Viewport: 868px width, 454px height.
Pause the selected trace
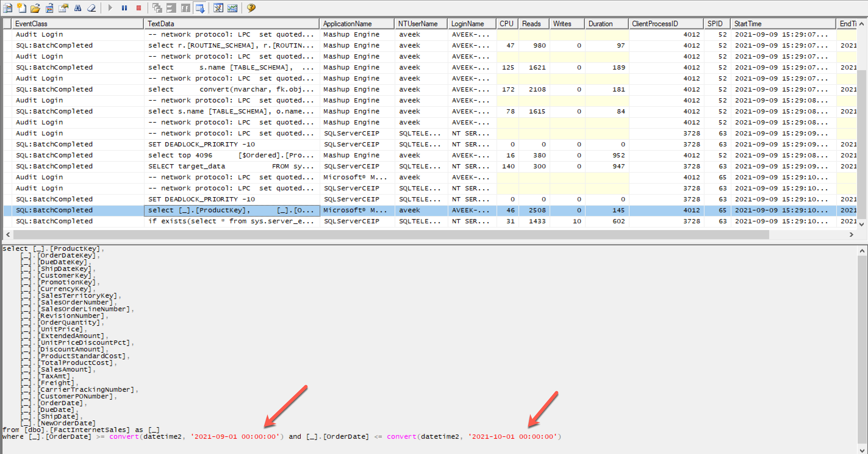click(x=124, y=8)
